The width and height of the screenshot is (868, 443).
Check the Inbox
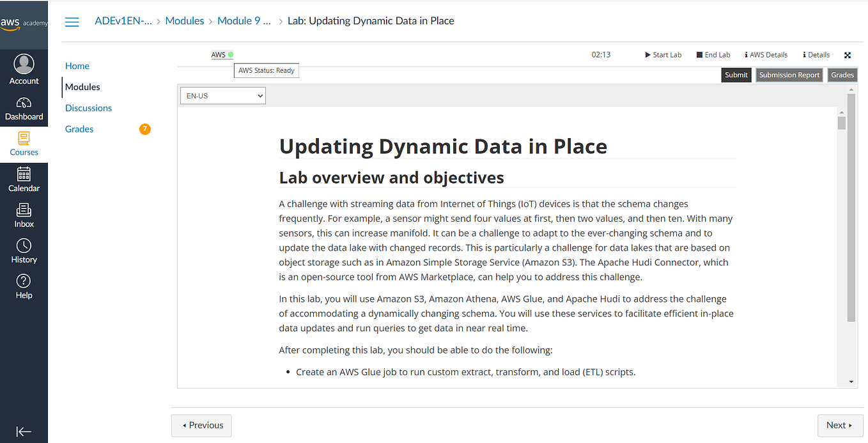click(24, 216)
